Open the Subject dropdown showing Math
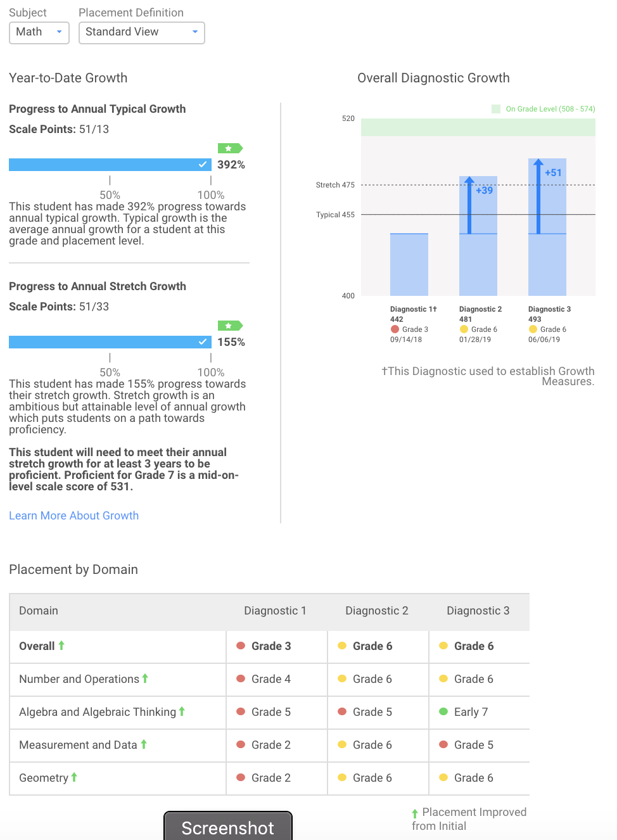This screenshot has height=840, width=617. tap(39, 32)
